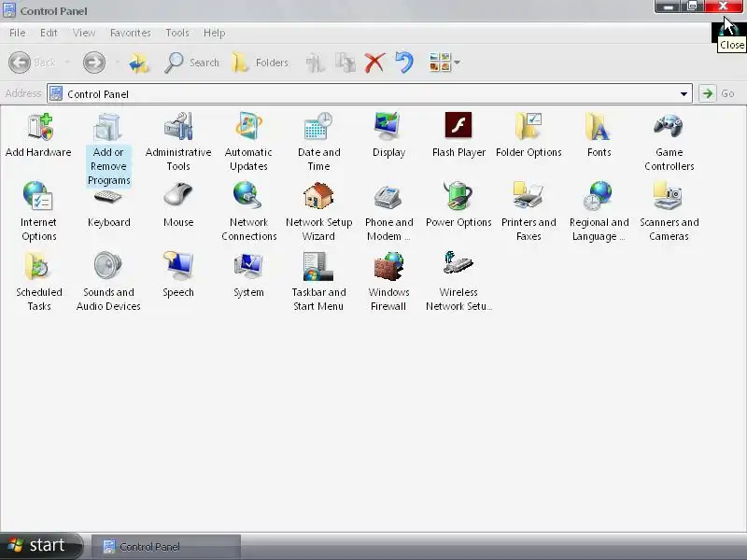Open Scheduled Tasks icon
The height and width of the screenshot is (560, 747).
(38, 282)
